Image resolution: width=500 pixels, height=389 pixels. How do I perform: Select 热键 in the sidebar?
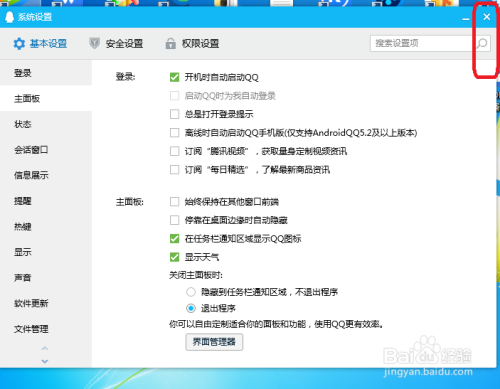pos(46,227)
